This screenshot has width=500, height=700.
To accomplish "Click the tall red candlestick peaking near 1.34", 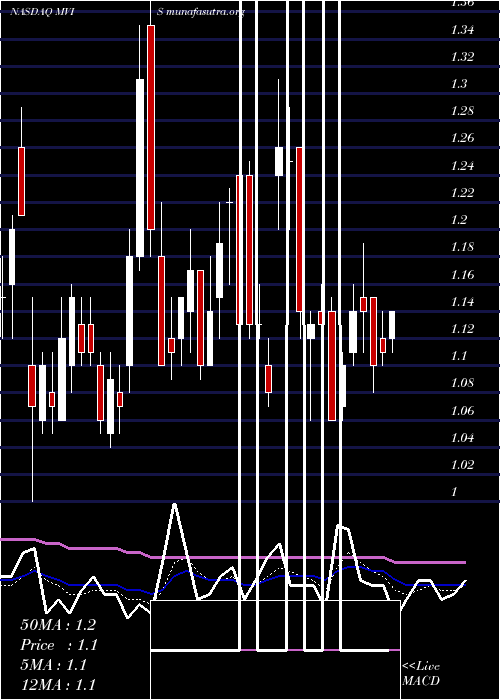I will click(x=151, y=127).
